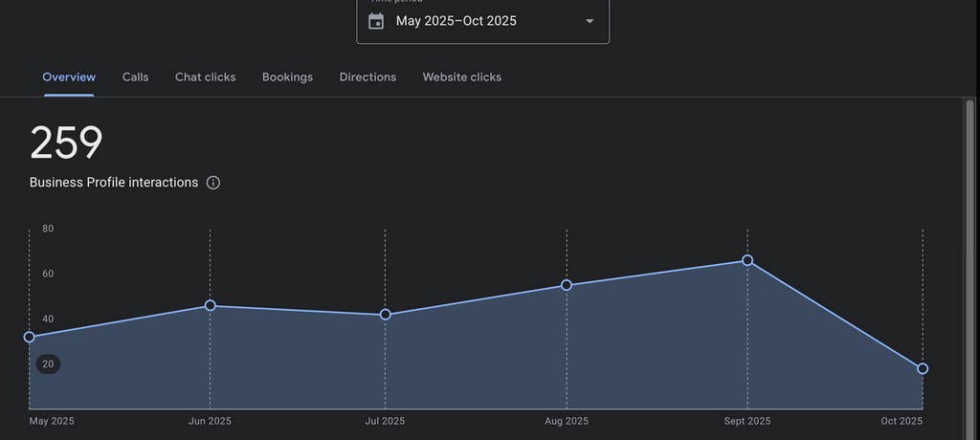Click the vertical scrollbar on the right edge
980x440 pixels.
pos(970,269)
